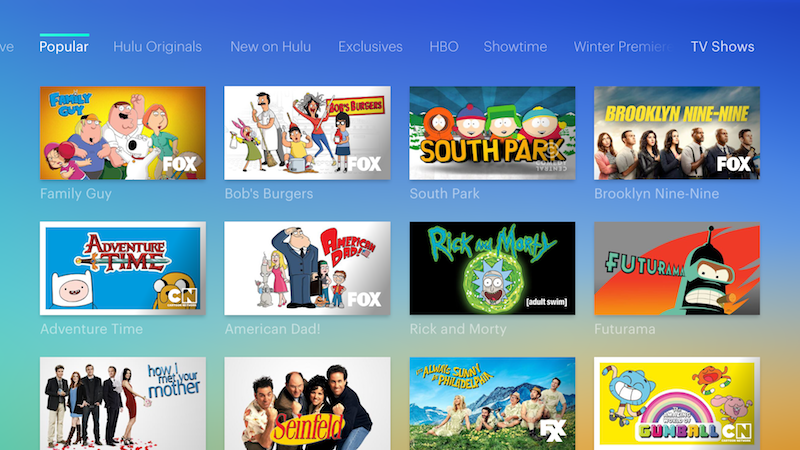This screenshot has width=800, height=450.
Task: Open the American Dad! thumbnail
Action: coord(308,268)
